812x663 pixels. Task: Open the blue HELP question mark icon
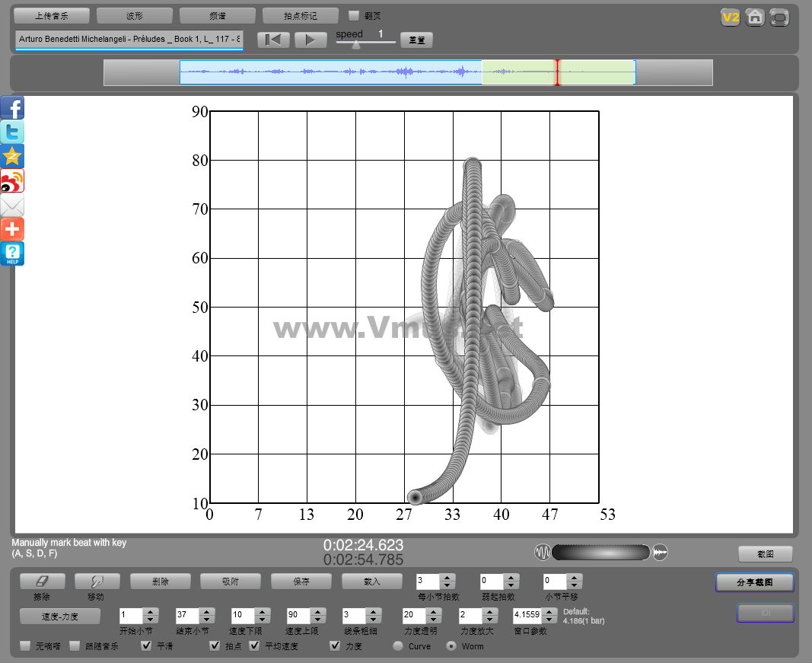point(12,254)
